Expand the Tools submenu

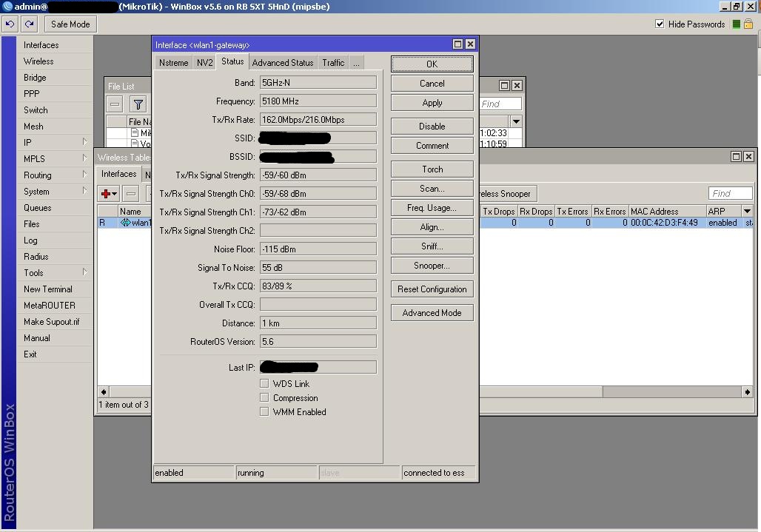pyautogui.click(x=84, y=272)
